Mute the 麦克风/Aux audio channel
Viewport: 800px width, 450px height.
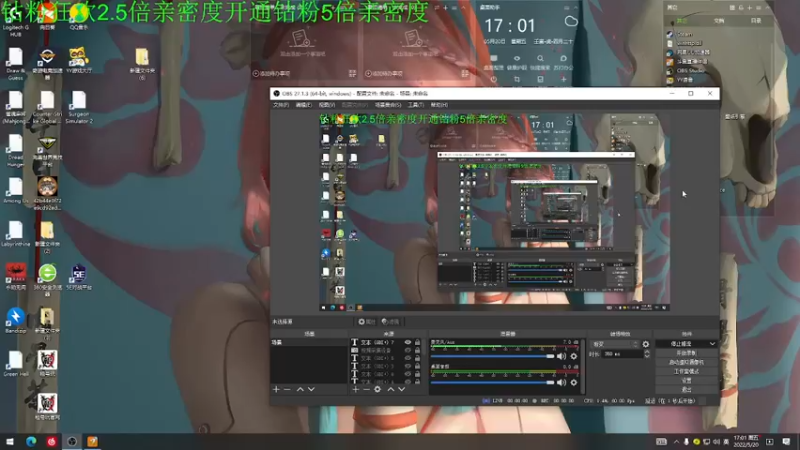click(562, 356)
